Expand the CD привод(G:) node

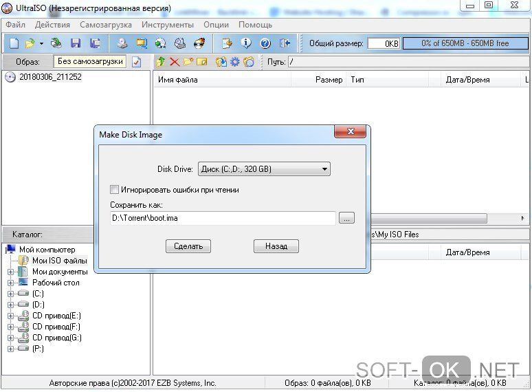pyautogui.click(x=10, y=338)
